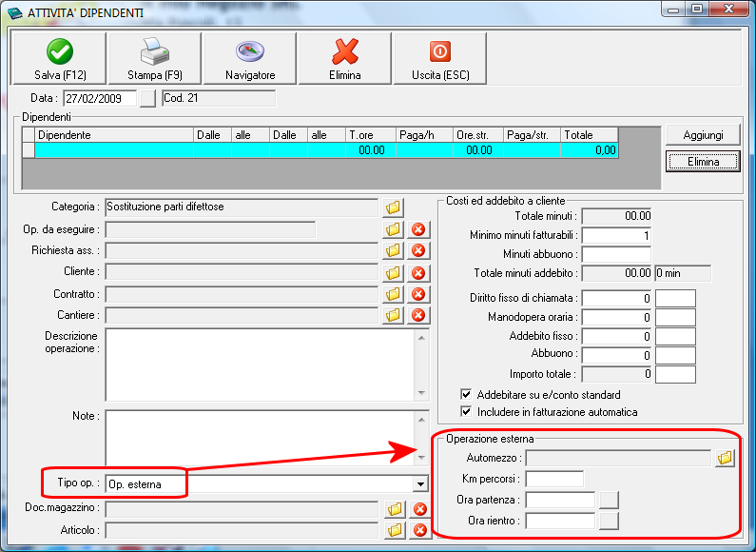Image resolution: width=756 pixels, height=552 pixels.
Task: Open folder browser for Op. da eseguire
Action: click(393, 229)
